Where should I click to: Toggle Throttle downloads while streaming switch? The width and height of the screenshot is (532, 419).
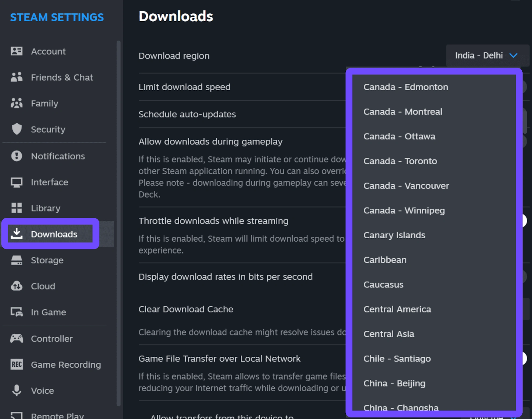[x=524, y=221]
